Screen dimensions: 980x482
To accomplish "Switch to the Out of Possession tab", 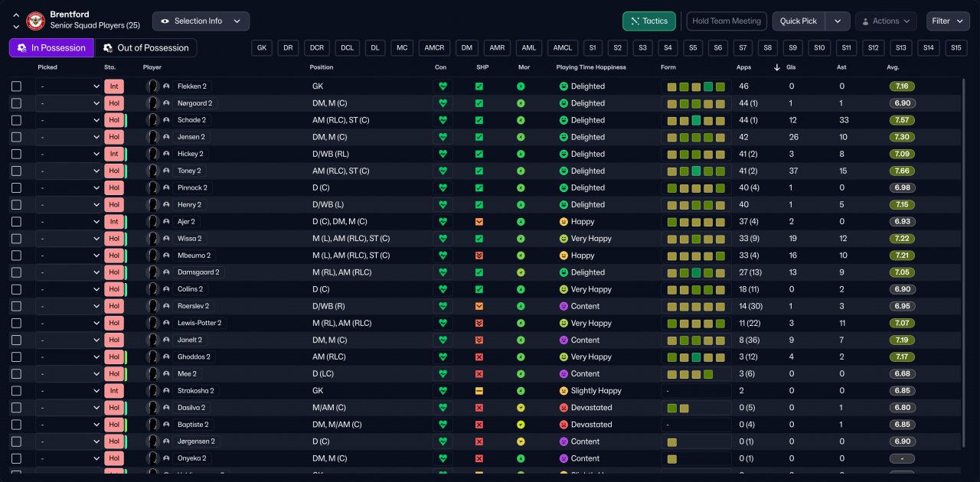I will [x=145, y=48].
